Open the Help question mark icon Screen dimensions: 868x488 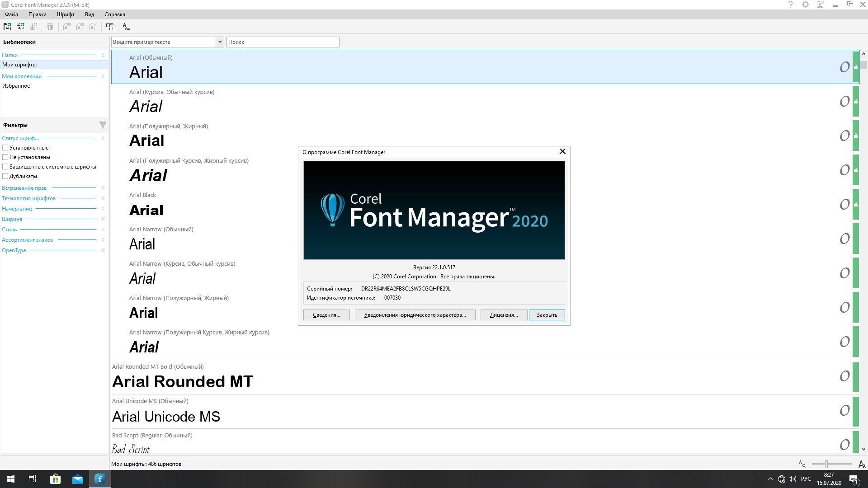tap(790, 5)
